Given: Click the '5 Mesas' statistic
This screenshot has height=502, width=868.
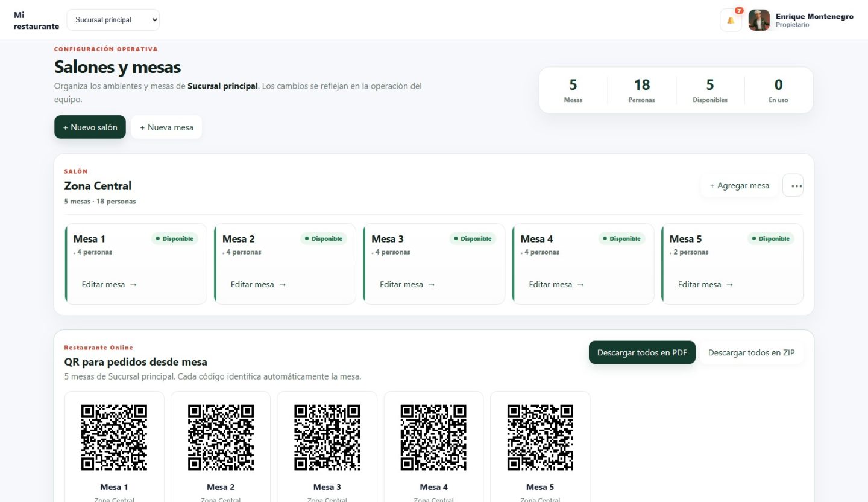Looking at the screenshot, I should pos(573,90).
